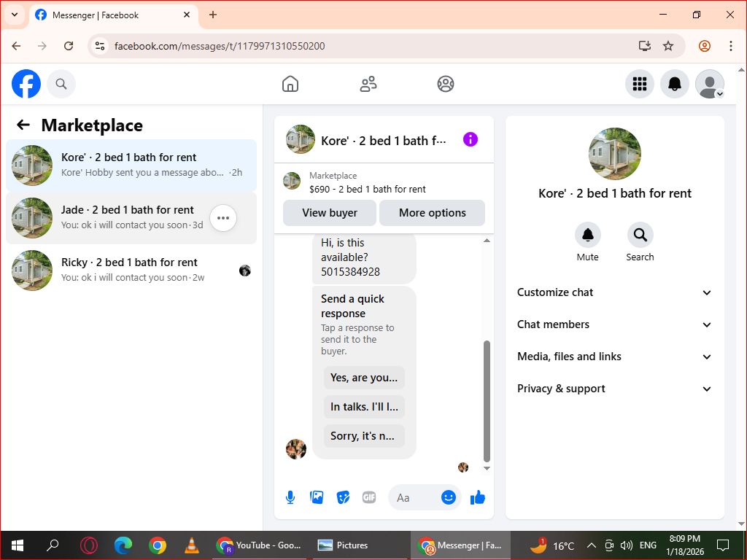The height and width of the screenshot is (560, 747).
Task: Send the 'Yes, are you...' quick response
Action: [364, 378]
